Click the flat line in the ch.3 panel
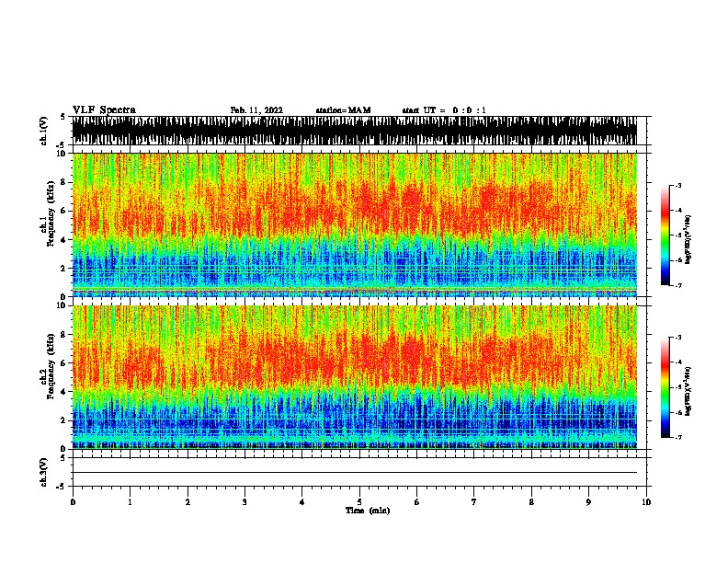This screenshot has height=563, width=728. coord(354,473)
